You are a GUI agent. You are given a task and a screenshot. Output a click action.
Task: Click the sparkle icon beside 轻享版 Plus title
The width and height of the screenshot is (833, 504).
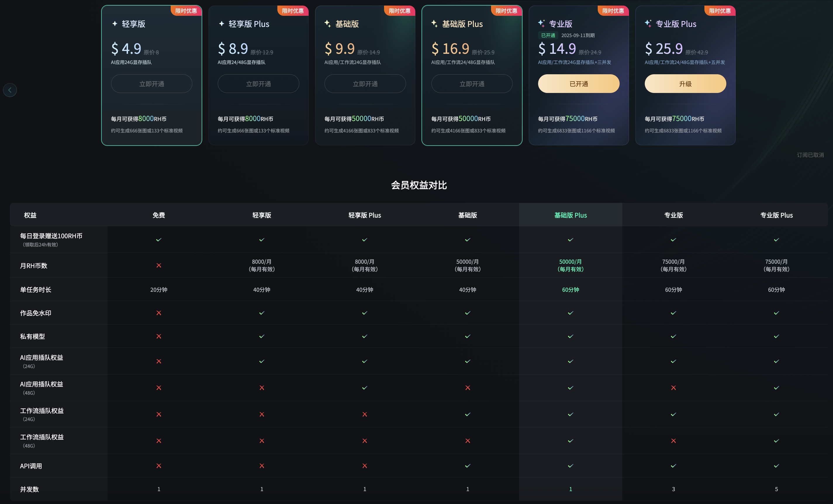click(222, 24)
